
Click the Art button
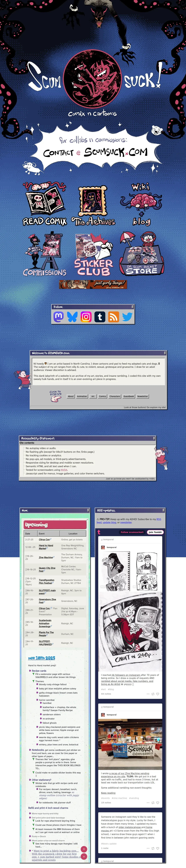[93, 396]
